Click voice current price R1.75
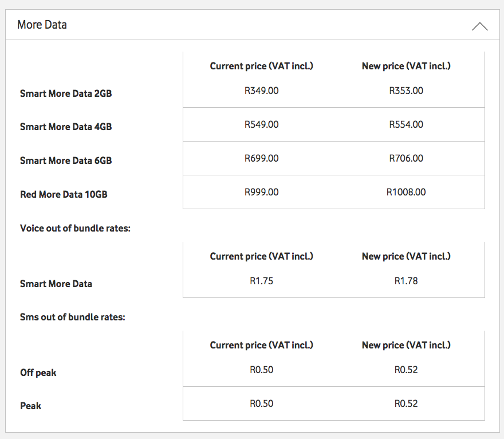 click(261, 281)
